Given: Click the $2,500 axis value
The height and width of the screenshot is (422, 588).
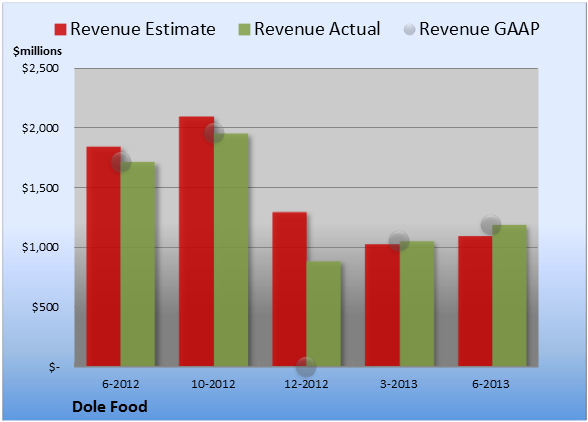Looking at the screenshot, I should tap(40, 68).
